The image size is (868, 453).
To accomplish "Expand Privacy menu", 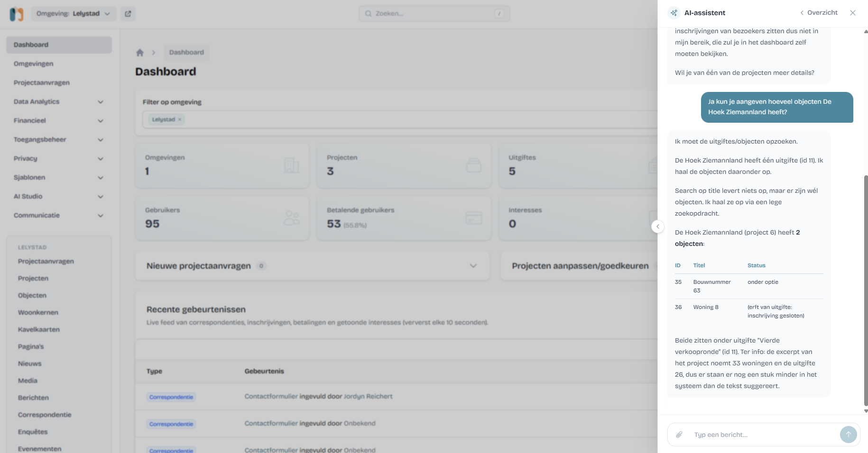I will point(59,158).
